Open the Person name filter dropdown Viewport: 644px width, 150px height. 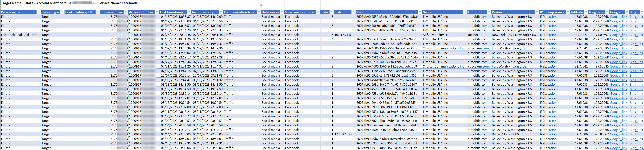pyautogui.click(x=38, y=12)
